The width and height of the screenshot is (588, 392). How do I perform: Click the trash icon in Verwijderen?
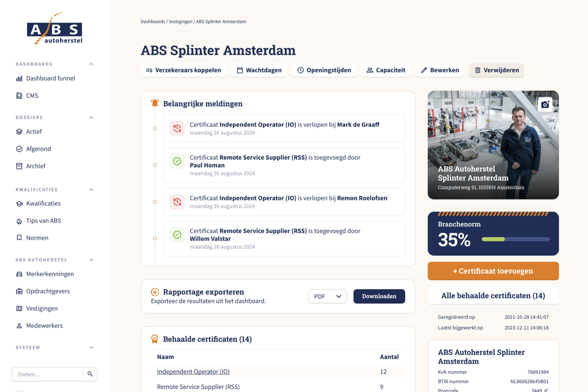click(478, 70)
